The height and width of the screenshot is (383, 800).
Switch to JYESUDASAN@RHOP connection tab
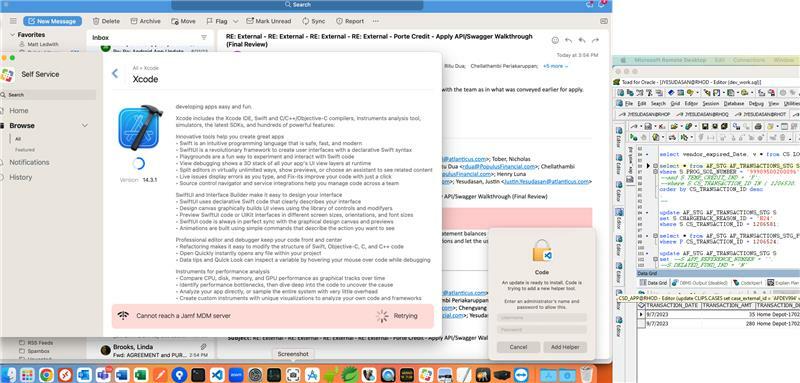click(x=645, y=114)
